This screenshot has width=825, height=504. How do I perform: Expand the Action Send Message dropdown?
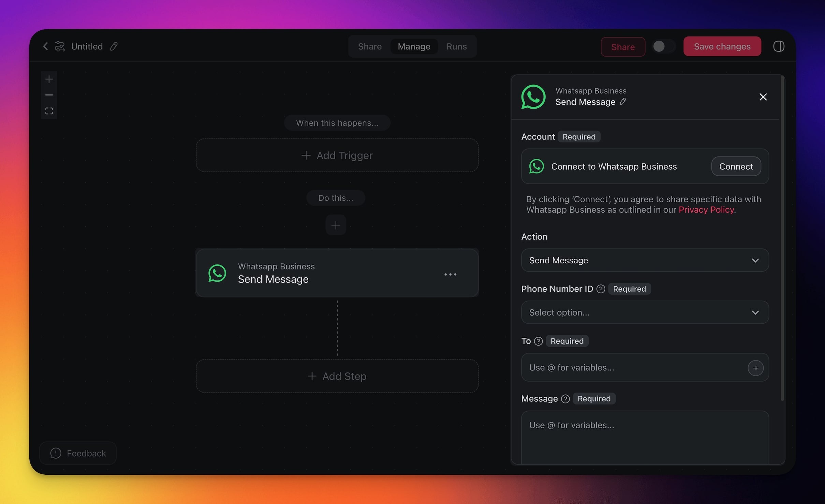[645, 260]
